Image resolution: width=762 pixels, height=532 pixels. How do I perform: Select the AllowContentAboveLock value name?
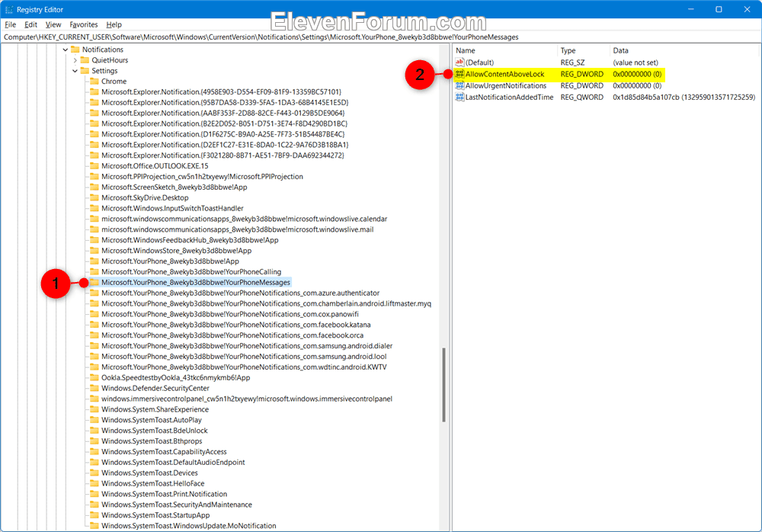pyautogui.click(x=505, y=74)
